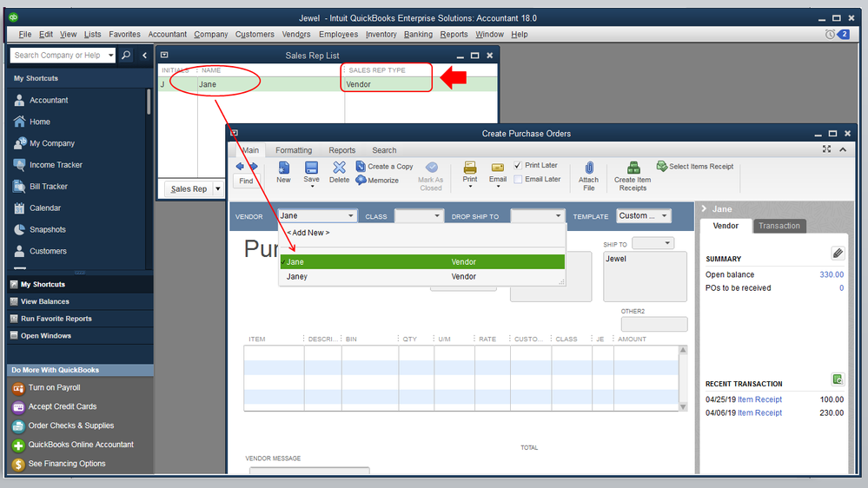Save the purchase order
The image size is (868, 488).
coord(312,173)
